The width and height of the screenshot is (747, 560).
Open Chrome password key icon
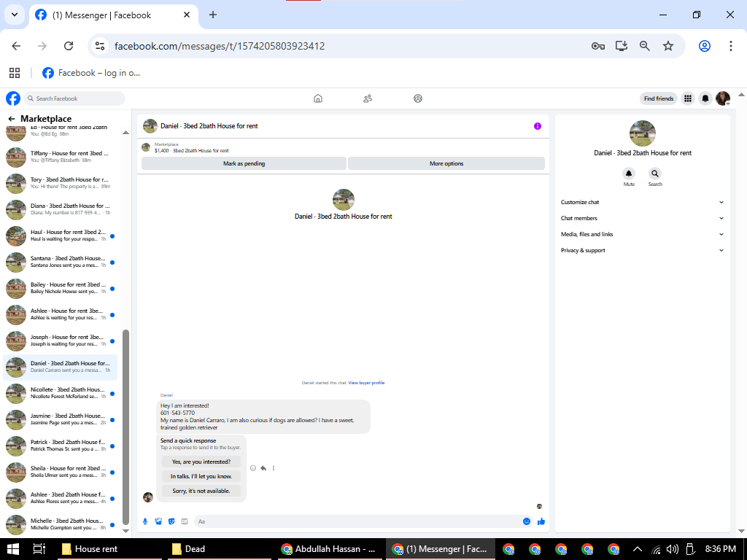[x=598, y=46]
